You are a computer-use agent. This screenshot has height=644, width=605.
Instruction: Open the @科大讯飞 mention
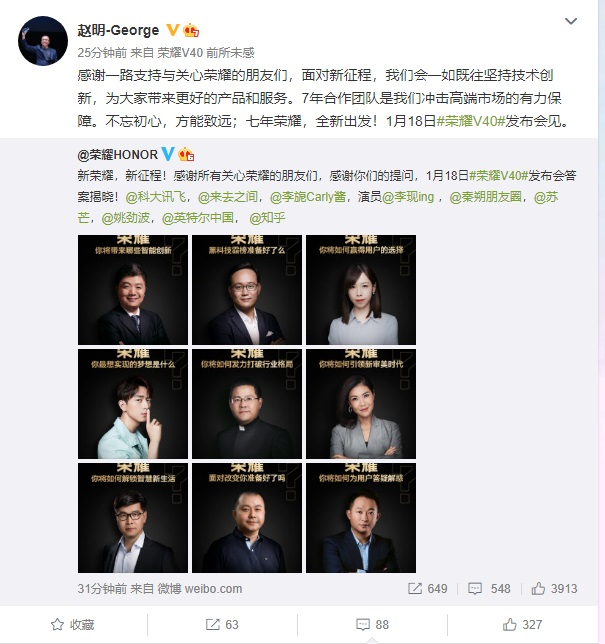[156, 197]
